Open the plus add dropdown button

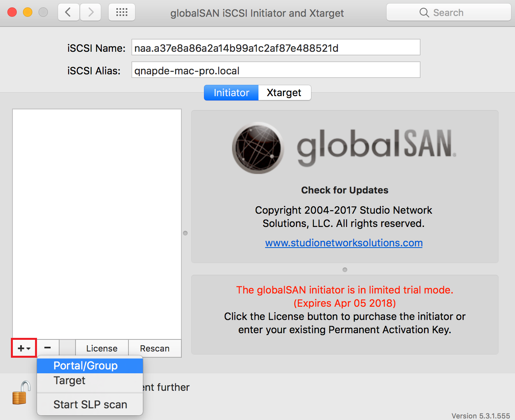click(x=24, y=348)
